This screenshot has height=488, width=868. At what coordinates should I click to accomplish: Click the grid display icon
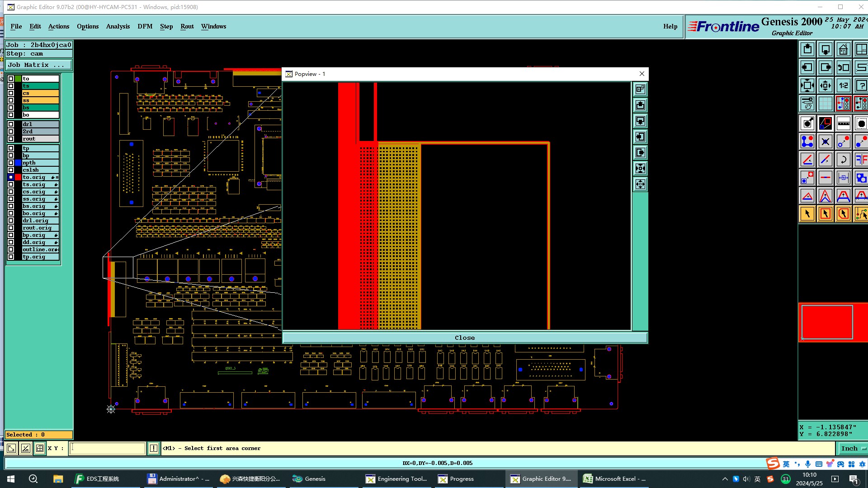click(x=826, y=103)
